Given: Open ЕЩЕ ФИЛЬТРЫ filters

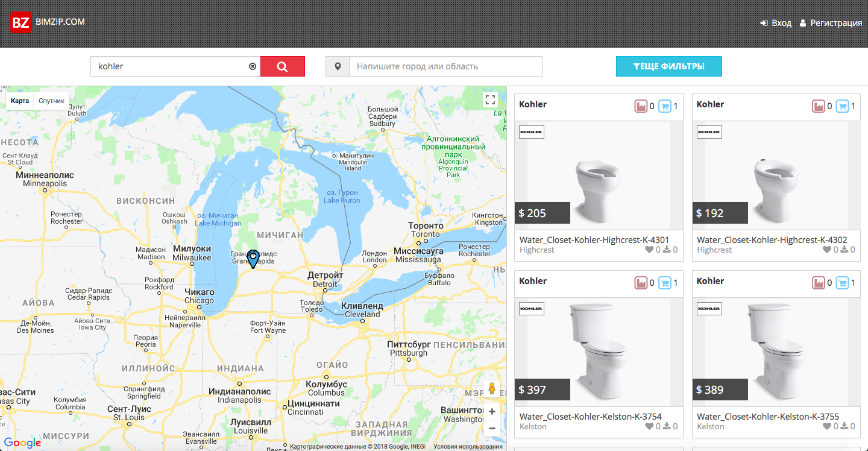Looking at the screenshot, I should click(668, 66).
